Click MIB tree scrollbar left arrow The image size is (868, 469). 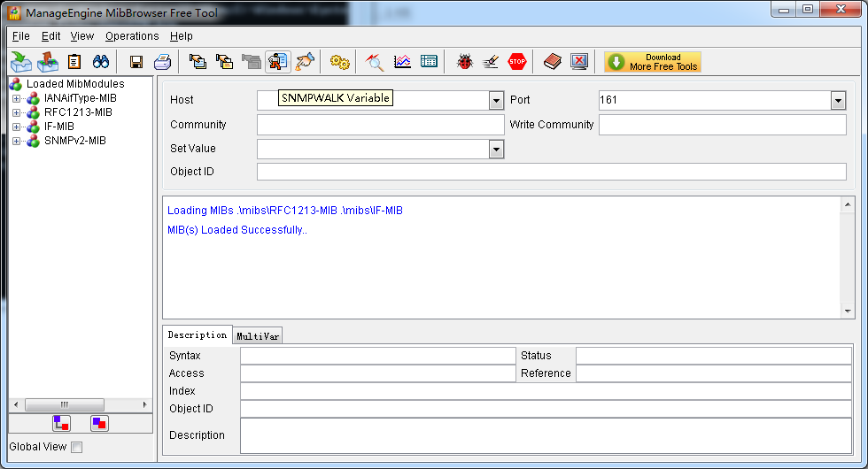point(16,405)
